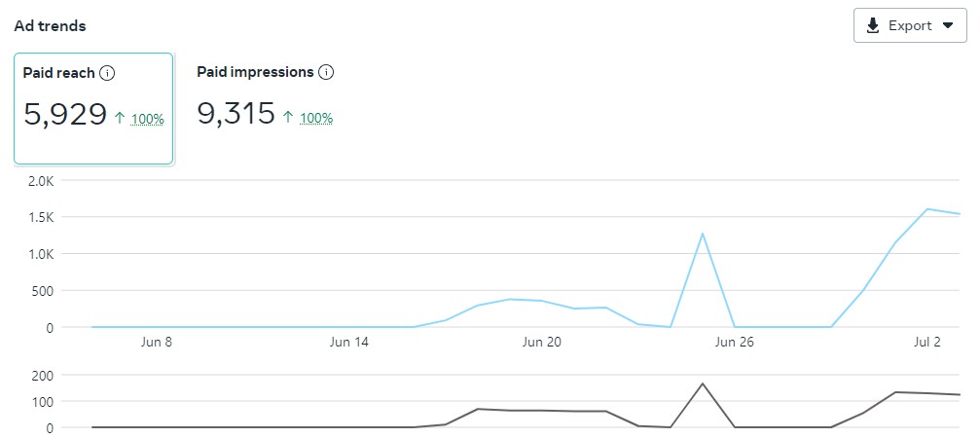Click the 9,315 paid impressions value
The width and height of the screenshot is (980, 438).
(x=236, y=115)
